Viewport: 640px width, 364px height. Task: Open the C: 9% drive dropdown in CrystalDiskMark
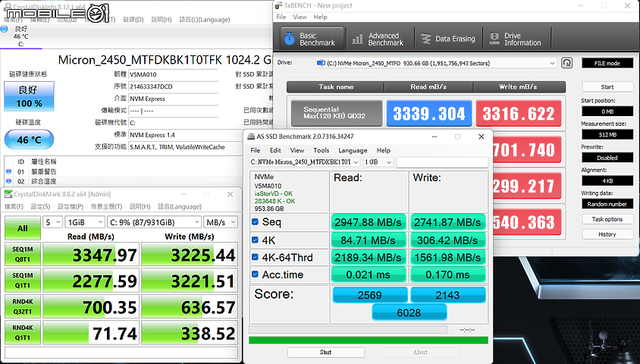tap(154, 222)
